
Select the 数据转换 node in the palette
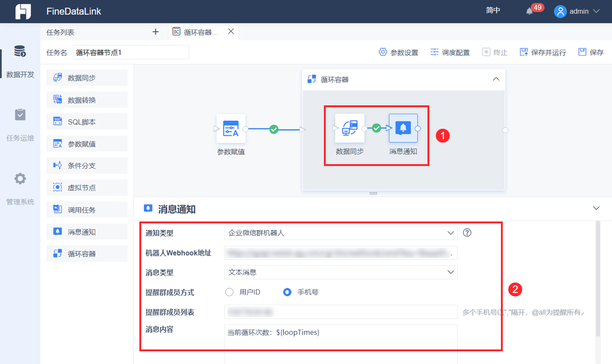[x=87, y=100]
